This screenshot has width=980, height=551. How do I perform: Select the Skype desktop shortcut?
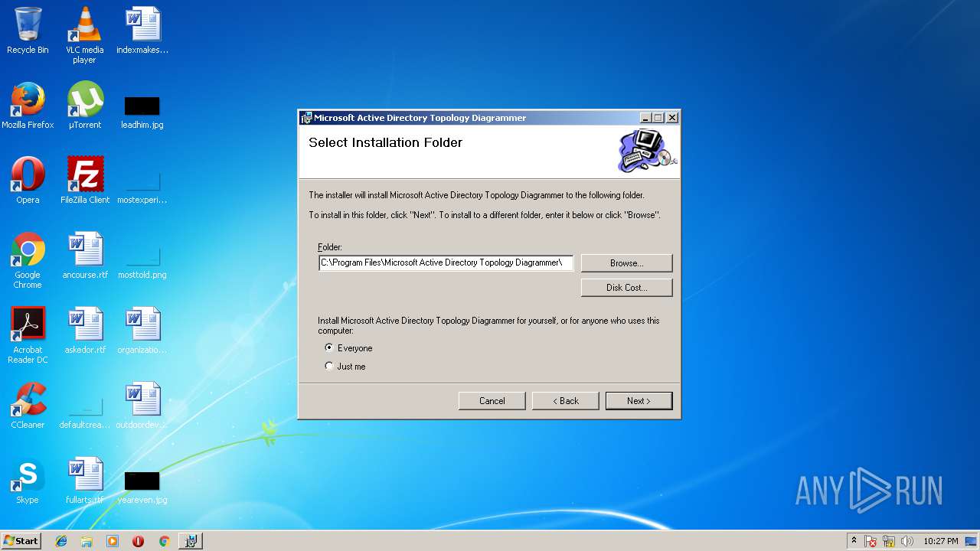pyautogui.click(x=28, y=481)
